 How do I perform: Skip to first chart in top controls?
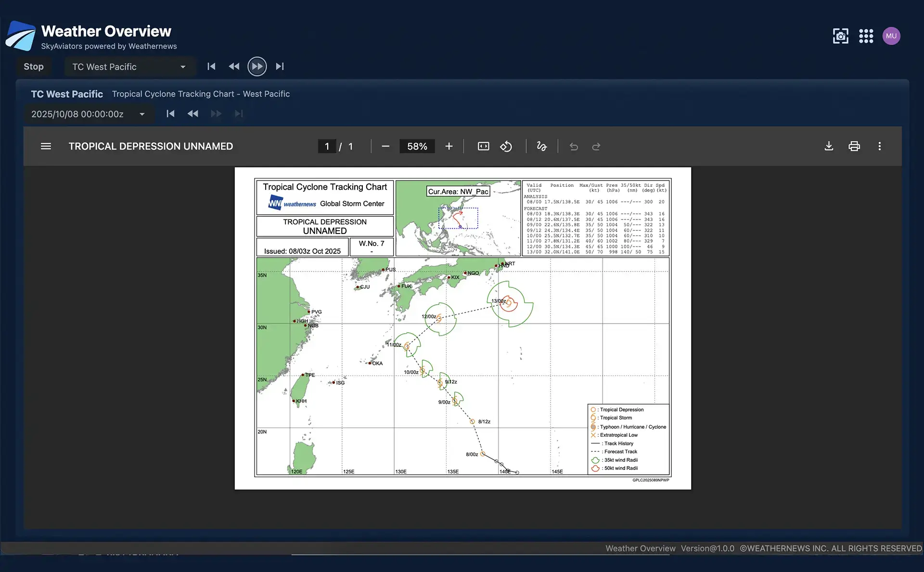point(211,66)
